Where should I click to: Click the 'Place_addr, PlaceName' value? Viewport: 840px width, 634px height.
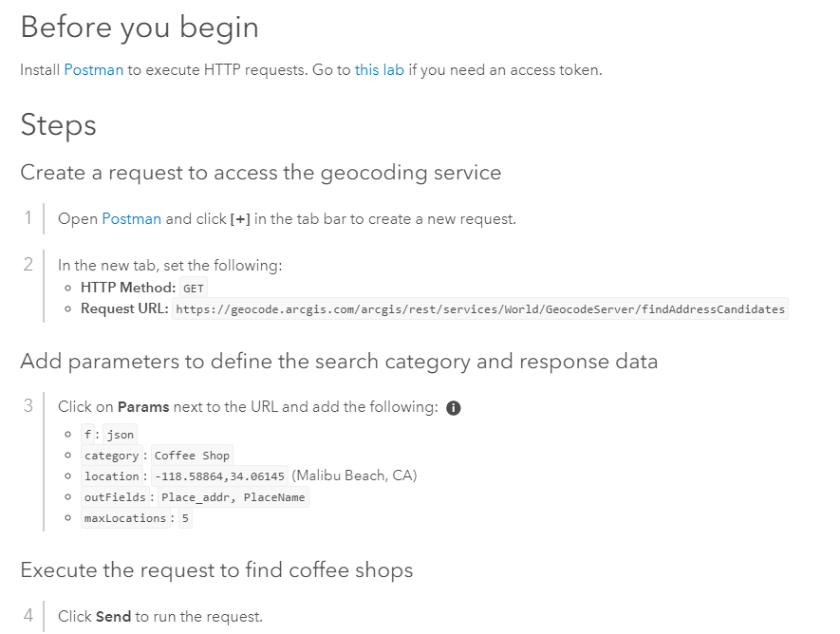(x=233, y=497)
